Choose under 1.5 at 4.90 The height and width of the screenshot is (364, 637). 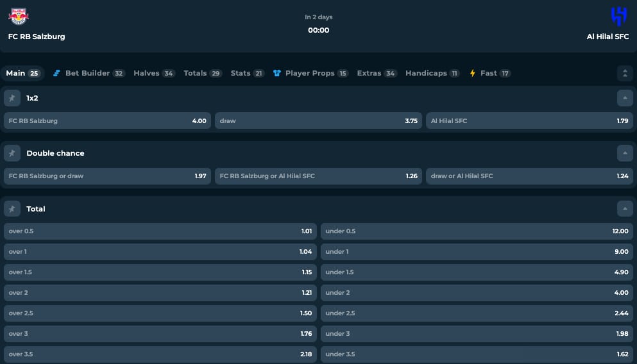coord(477,272)
